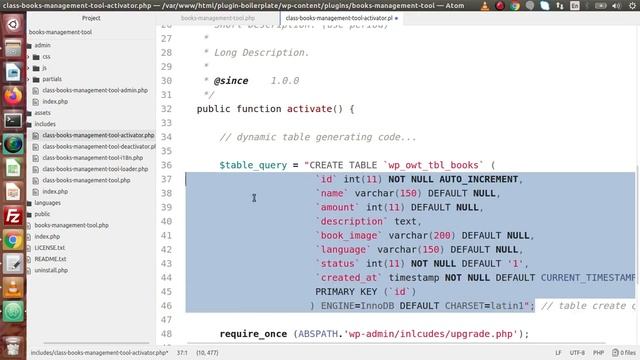The height and width of the screenshot is (360, 640).
Task: Click modified-file dot on activator tab
Action: click(x=396, y=18)
